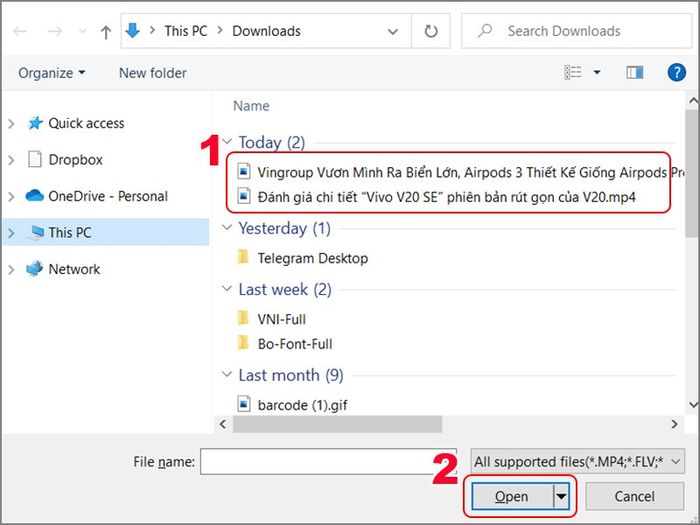Click the OneDrive cloud icon
The width and height of the screenshot is (700, 525).
coord(34,196)
